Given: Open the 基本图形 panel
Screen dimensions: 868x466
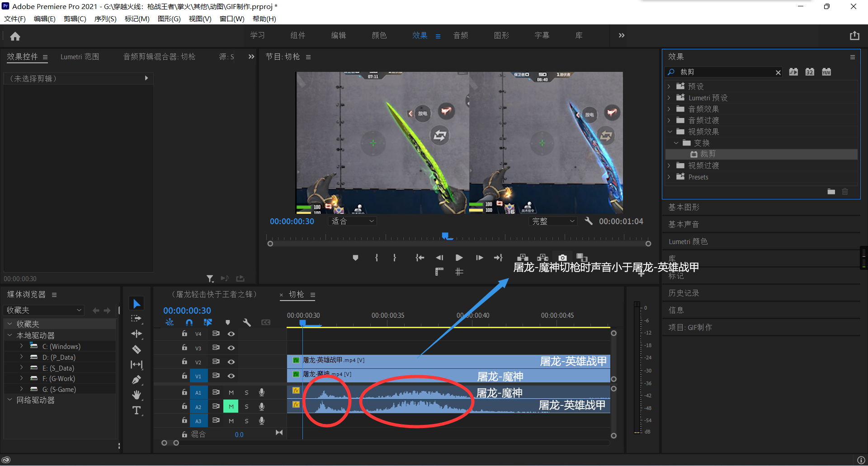Looking at the screenshot, I should pos(684,207).
